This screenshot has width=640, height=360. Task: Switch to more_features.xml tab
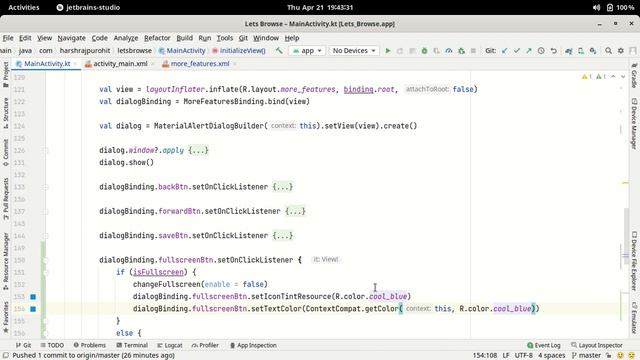click(200, 64)
